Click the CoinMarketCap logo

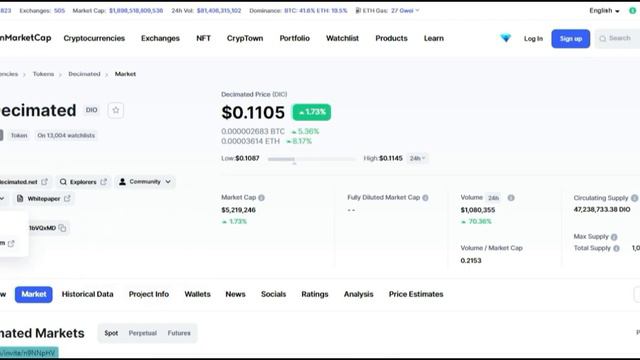tap(25, 38)
